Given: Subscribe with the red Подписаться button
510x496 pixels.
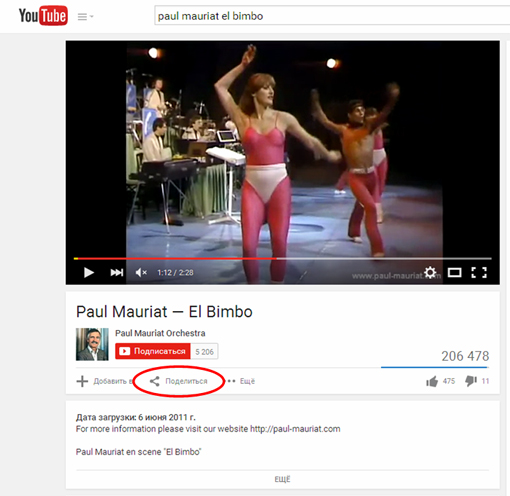Looking at the screenshot, I should tap(153, 351).
